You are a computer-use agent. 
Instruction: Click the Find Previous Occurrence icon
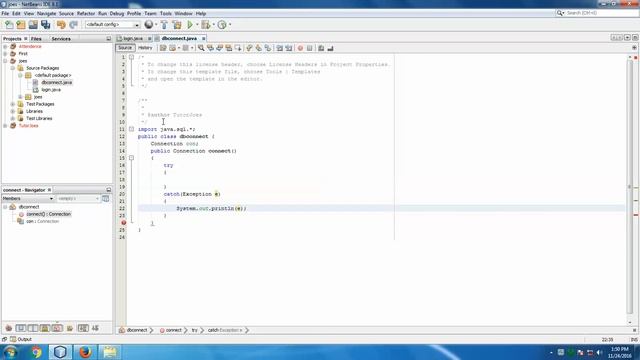pos(210,48)
